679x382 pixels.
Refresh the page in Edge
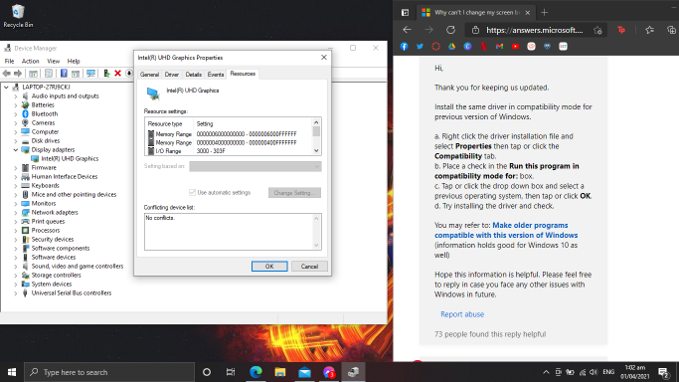[x=451, y=30]
